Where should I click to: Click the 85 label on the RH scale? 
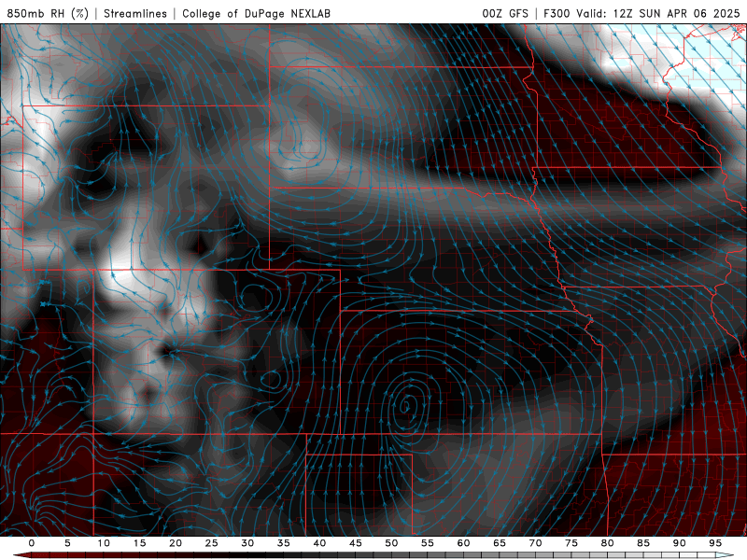pos(643,543)
